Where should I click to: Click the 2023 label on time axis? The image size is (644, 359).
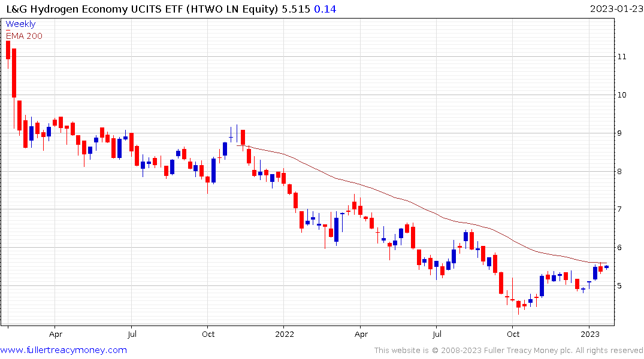coord(590,334)
